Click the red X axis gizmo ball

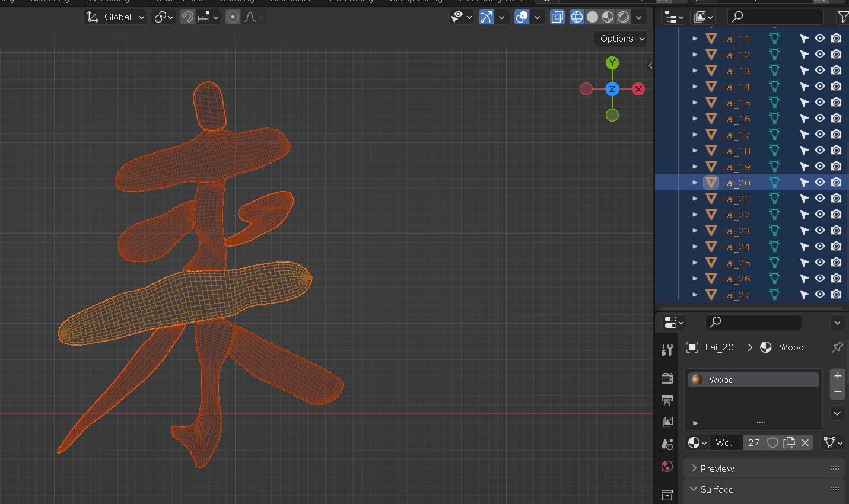point(638,89)
